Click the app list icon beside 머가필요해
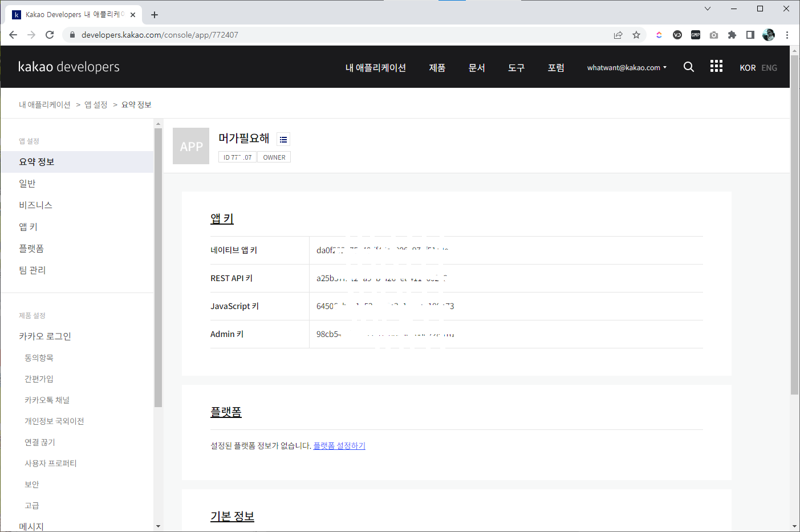800x532 pixels. (x=283, y=139)
